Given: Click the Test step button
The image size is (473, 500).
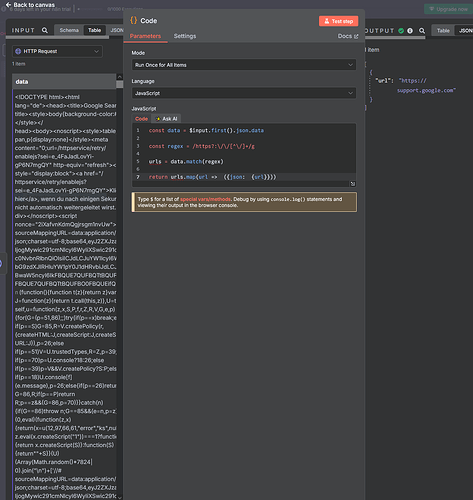Looking at the screenshot, I should 338,21.
